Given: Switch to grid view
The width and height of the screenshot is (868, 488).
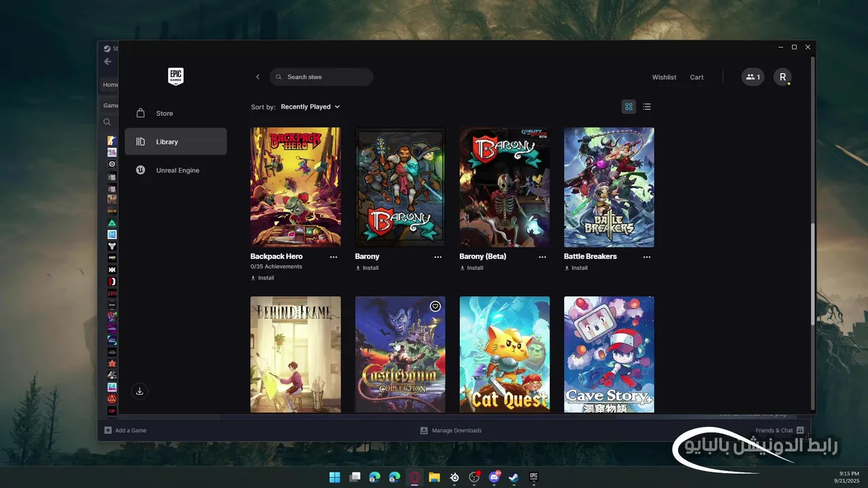Looking at the screenshot, I should coord(629,106).
